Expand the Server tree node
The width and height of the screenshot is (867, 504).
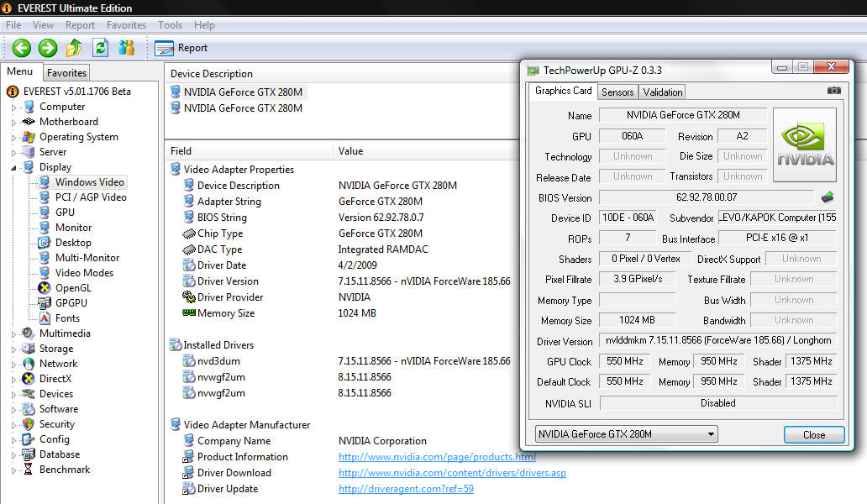click(x=13, y=153)
